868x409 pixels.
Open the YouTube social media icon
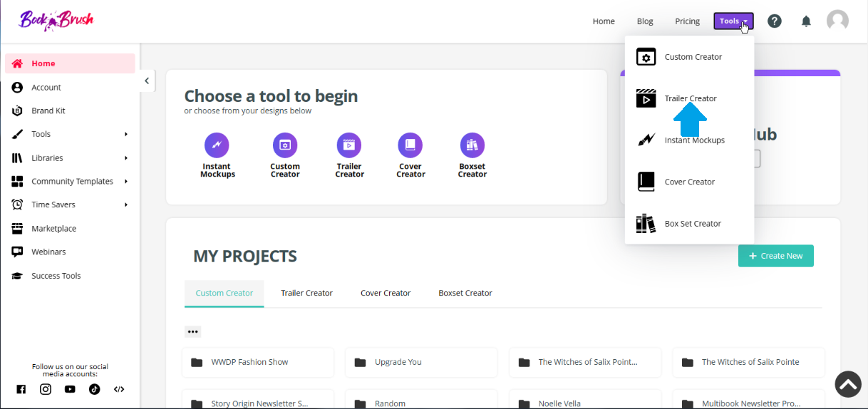[70, 389]
